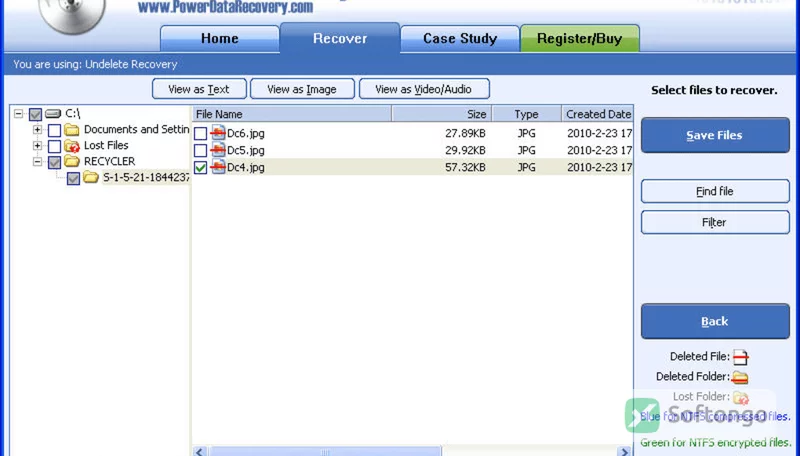Click the Filter button
Screen dimensions: 800x456
point(715,222)
